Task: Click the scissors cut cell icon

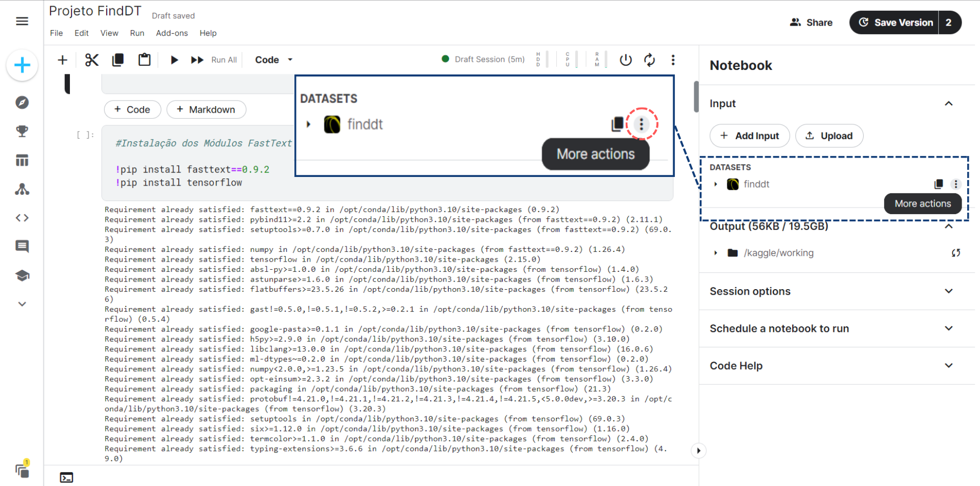Action: pyautogui.click(x=92, y=60)
